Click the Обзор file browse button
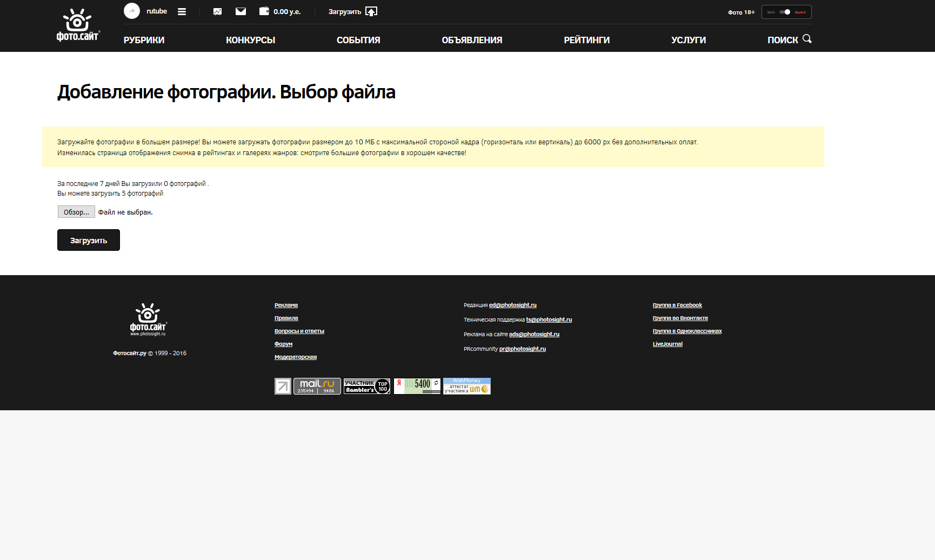This screenshot has width=935, height=560. tap(76, 212)
